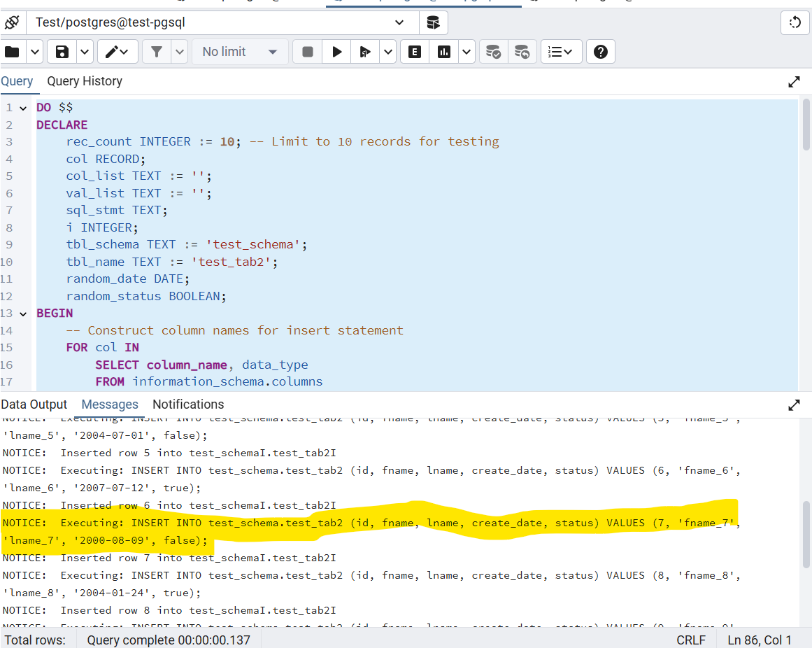Run the query with Execute play button
Image resolution: width=812 pixels, height=648 pixels.
[x=336, y=52]
